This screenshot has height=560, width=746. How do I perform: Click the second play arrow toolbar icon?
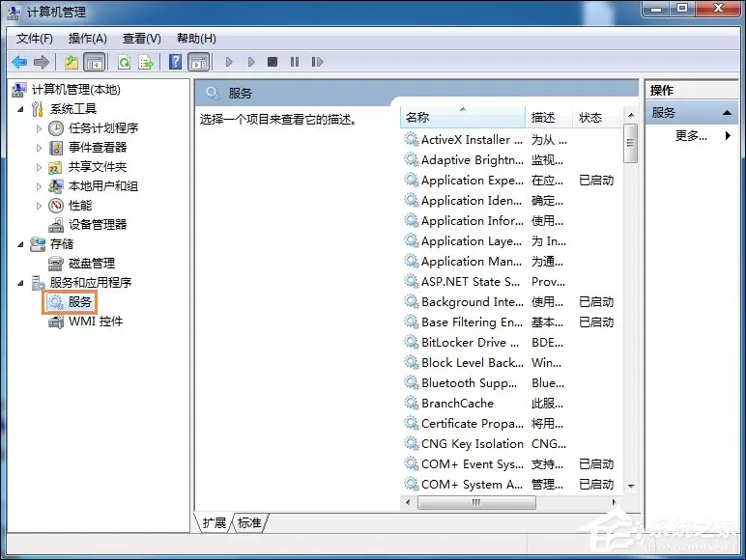click(251, 62)
